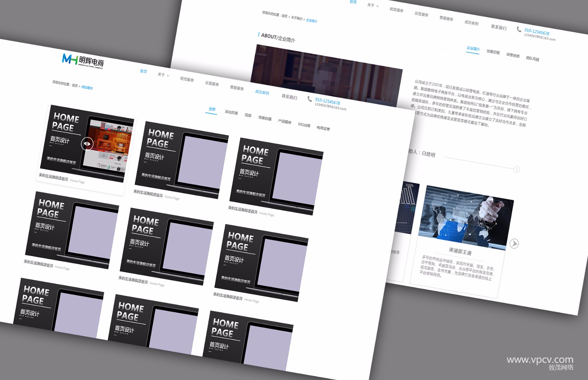Open 联系我们 in the case page navigation
588x380 pixels.
pyautogui.click(x=289, y=97)
